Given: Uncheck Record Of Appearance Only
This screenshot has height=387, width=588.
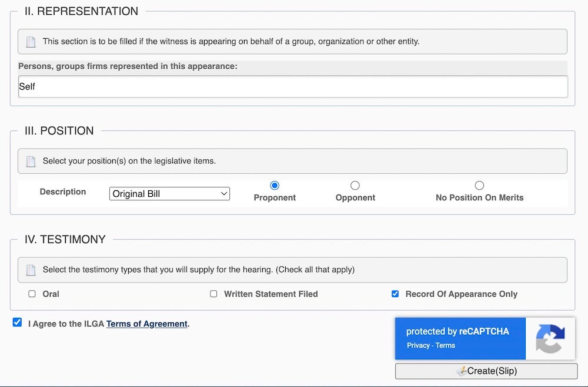Looking at the screenshot, I should 395,294.
